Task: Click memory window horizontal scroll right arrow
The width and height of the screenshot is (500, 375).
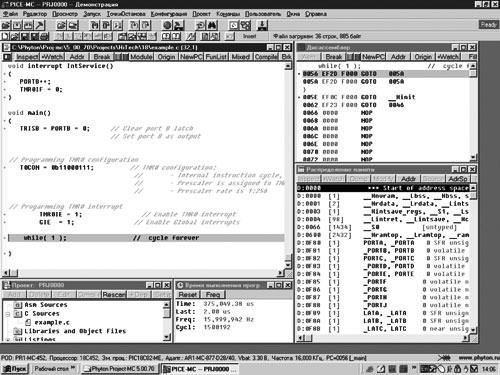Action: [x=466, y=338]
